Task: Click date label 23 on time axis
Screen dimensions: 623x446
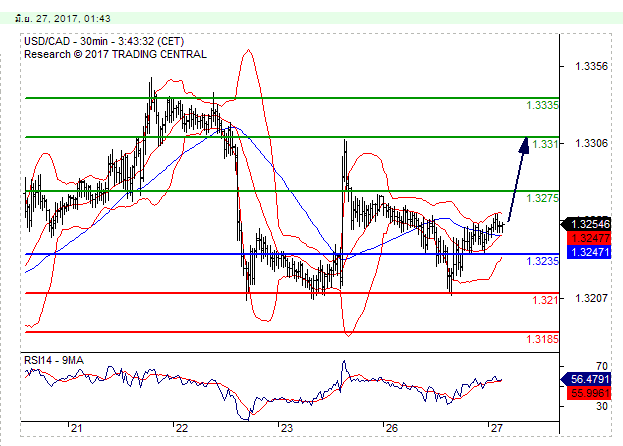Action: coord(286,428)
